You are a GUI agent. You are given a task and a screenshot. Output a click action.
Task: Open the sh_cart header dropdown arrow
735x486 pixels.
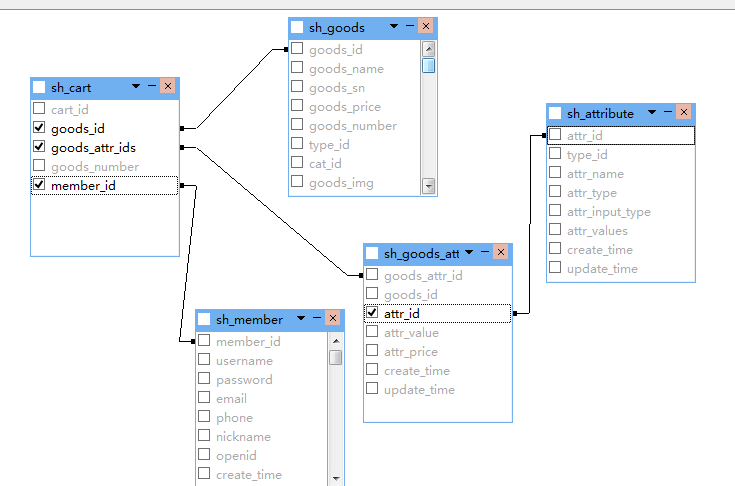click(x=135, y=87)
